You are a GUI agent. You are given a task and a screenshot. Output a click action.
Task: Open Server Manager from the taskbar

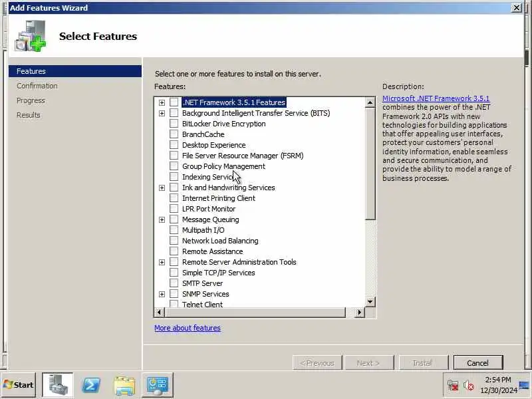tap(57, 385)
